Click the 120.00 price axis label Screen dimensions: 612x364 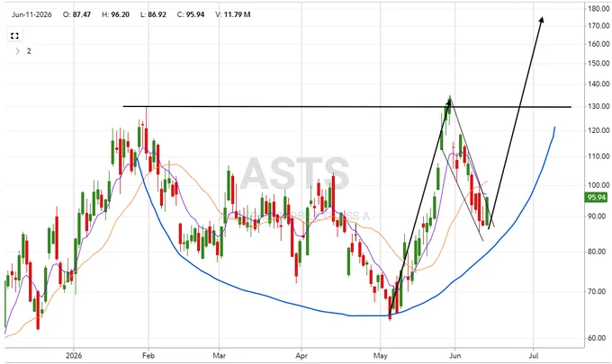(598, 130)
